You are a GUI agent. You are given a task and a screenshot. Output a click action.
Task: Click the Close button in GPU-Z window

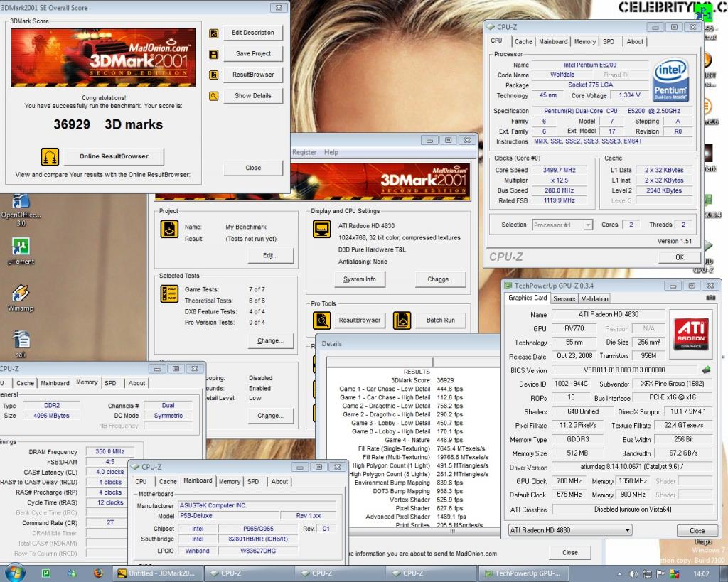point(697,531)
